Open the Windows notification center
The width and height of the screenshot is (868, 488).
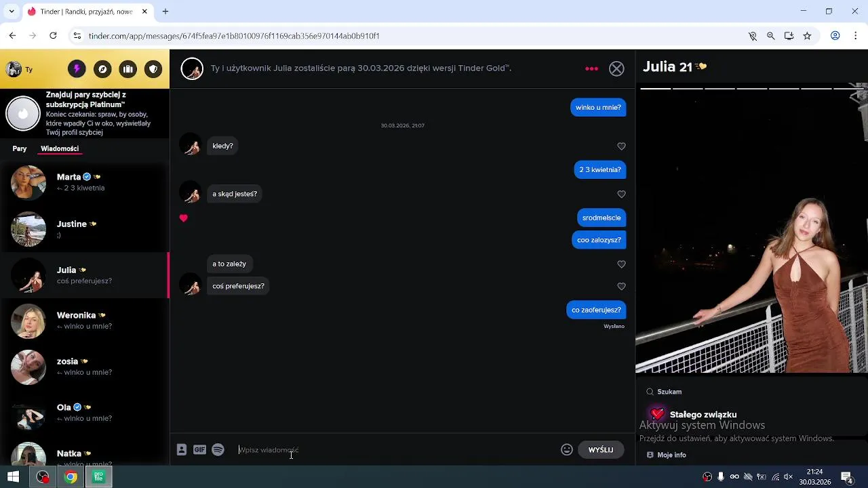click(x=846, y=477)
